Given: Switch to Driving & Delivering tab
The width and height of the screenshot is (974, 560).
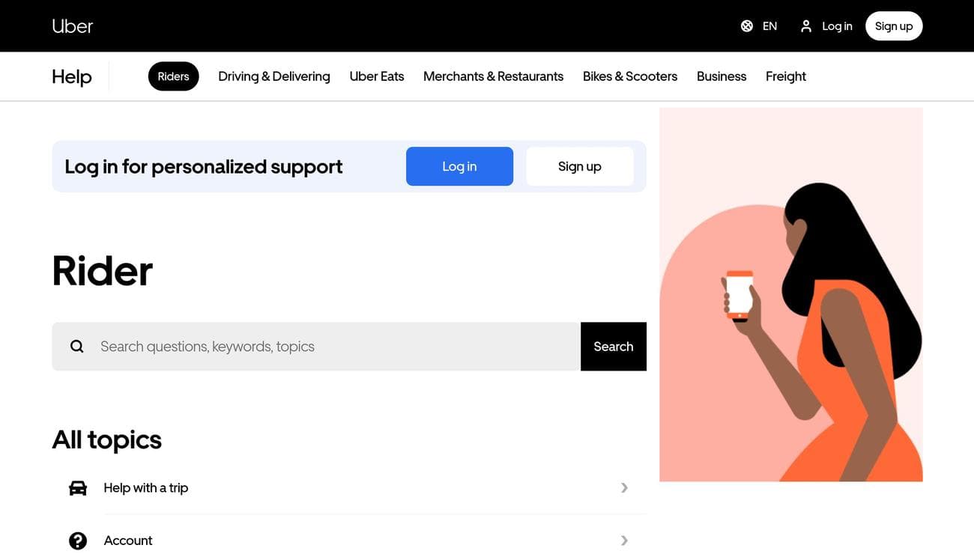Looking at the screenshot, I should click(274, 76).
